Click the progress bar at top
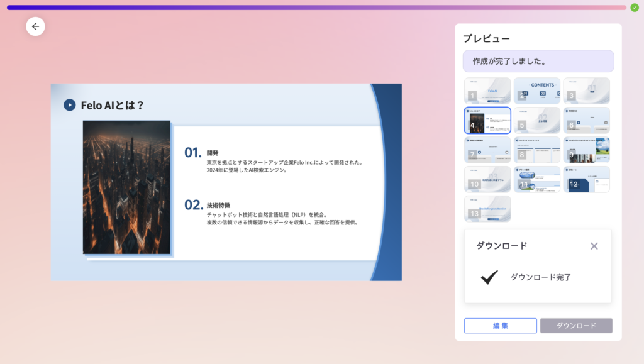Viewport: 644px width, 364px height. pos(317,8)
